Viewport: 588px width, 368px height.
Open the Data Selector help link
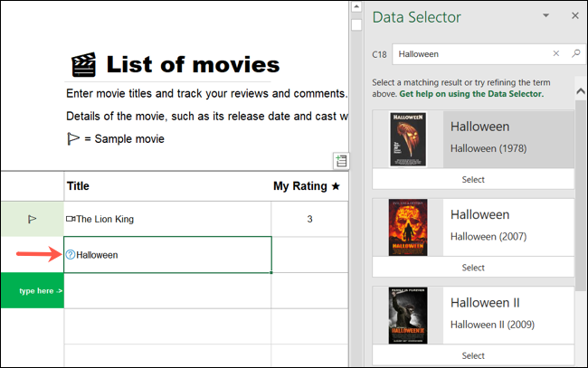pos(471,94)
